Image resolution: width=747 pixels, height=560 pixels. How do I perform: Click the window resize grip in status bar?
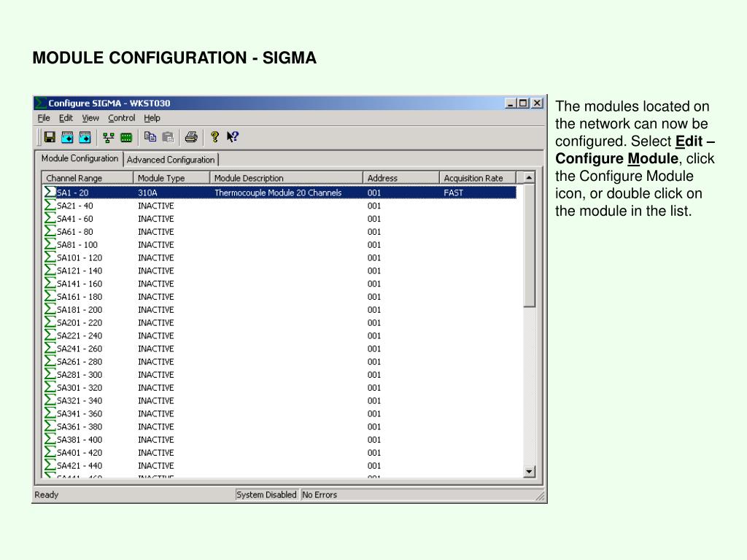pyautogui.click(x=541, y=496)
